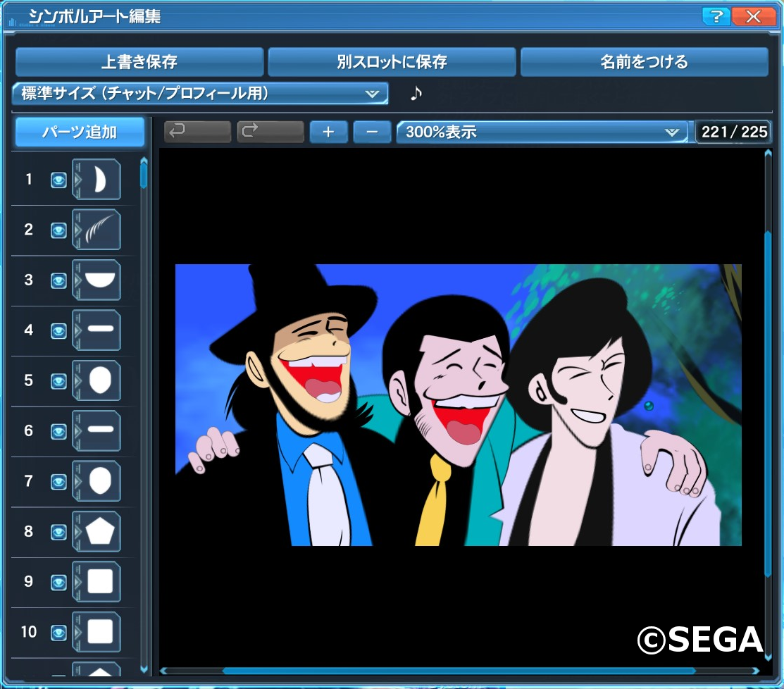Click the 221/225 part counter

(x=733, y=132)
